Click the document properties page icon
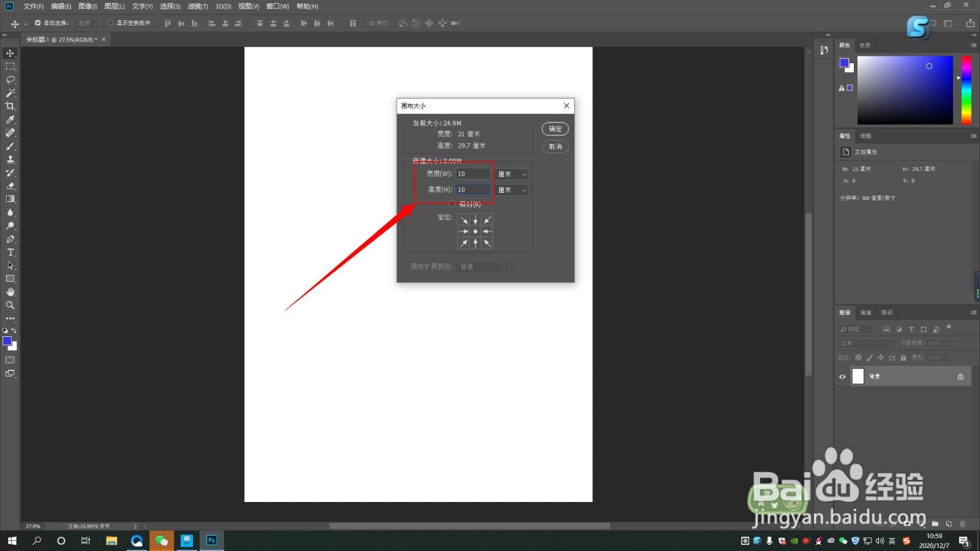980x551 pixels. coord(846,152)
